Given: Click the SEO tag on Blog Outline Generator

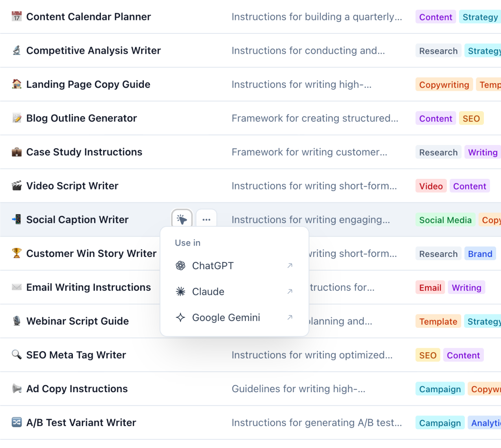Looking at the screenshot, I should coord(471,118).
